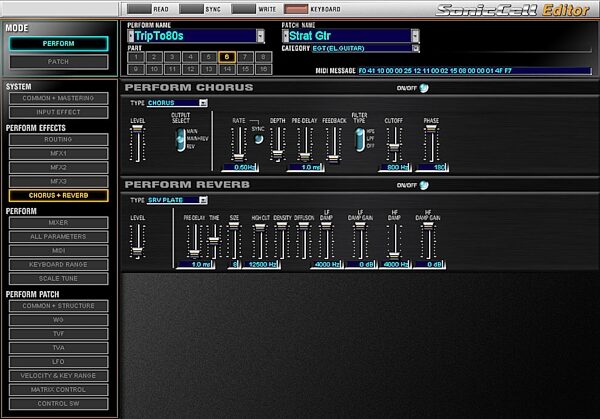Click the reverb TIME slider
Viewport: 600px width, 419px height.
click(x=214, y=241)
